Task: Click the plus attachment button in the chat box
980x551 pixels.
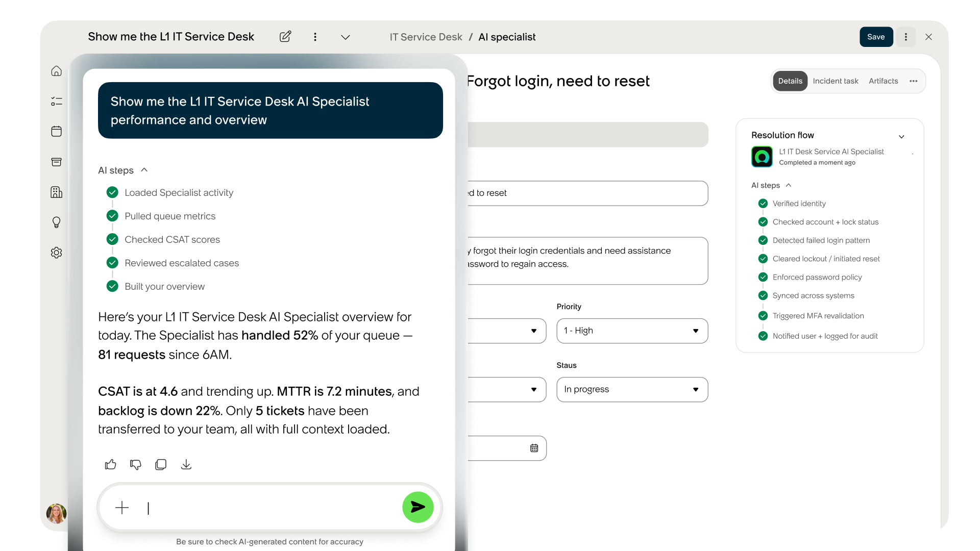Action: point(122,508)
